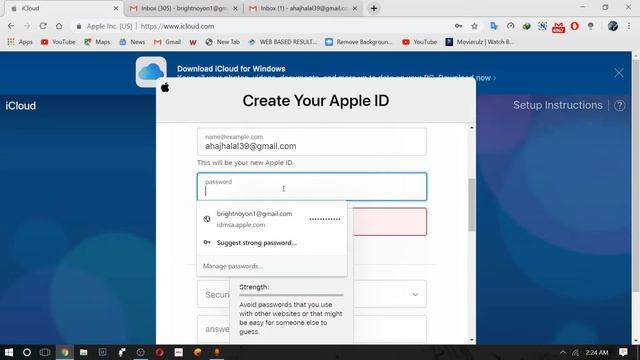This screenshot has width=640, height=360.
Task: Click the form's vertical scrollbar thumb
Action: (471, 205)
